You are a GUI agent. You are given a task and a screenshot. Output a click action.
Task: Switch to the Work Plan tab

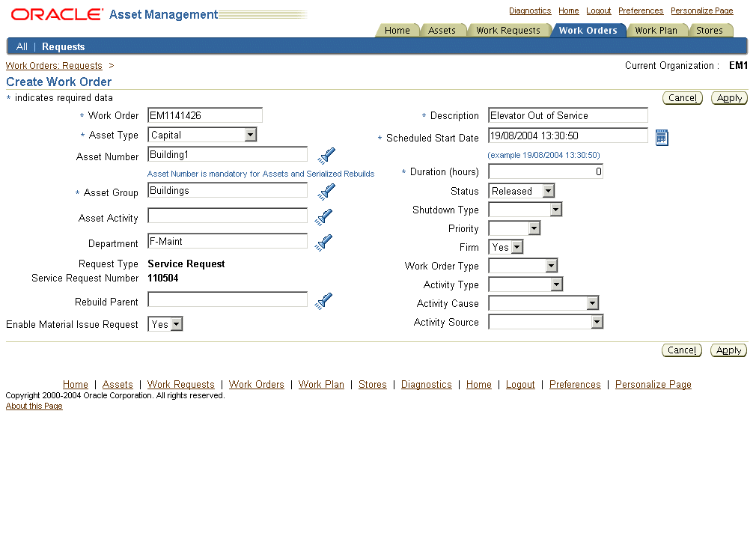coord(656,31)
